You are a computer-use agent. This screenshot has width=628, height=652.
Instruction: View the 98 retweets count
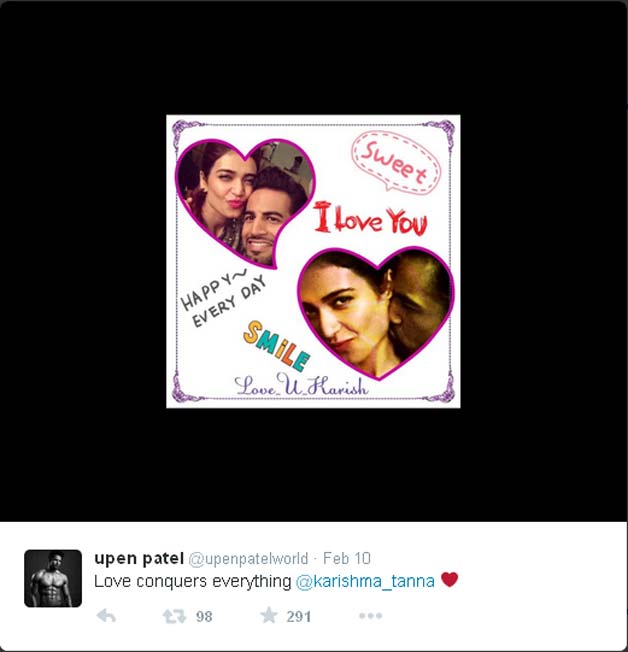(x=204, y=616)
